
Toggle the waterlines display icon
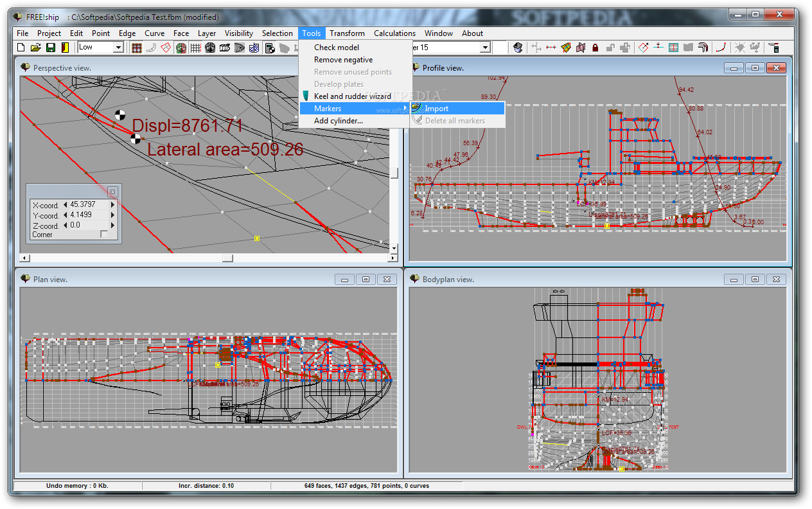tap(240, 48)
